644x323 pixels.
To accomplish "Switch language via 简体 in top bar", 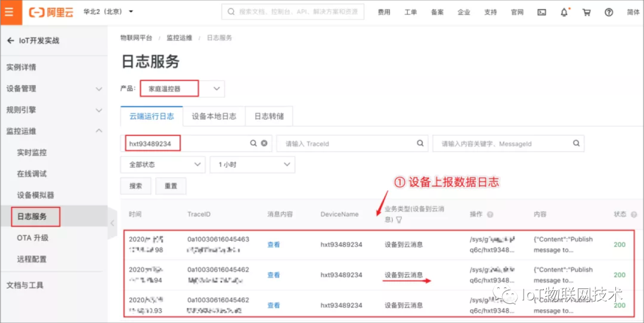I will pyautogui.click(x=633, y=13).
